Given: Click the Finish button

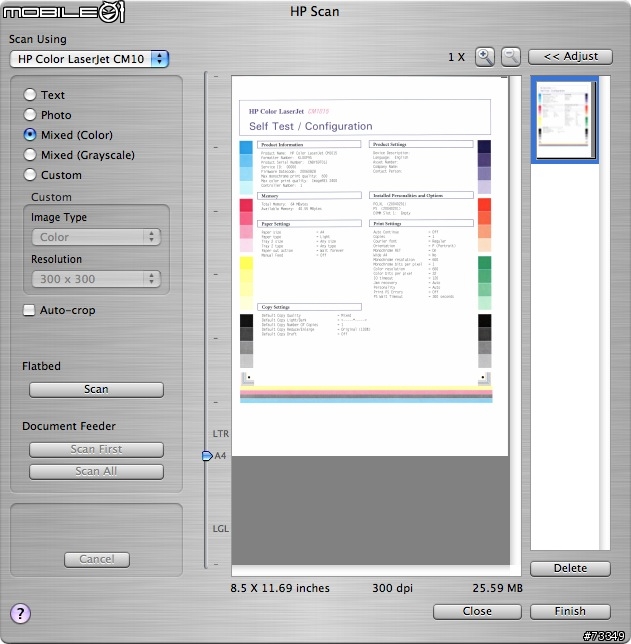Looking at the screenshot, I should [x=570, y=612].
